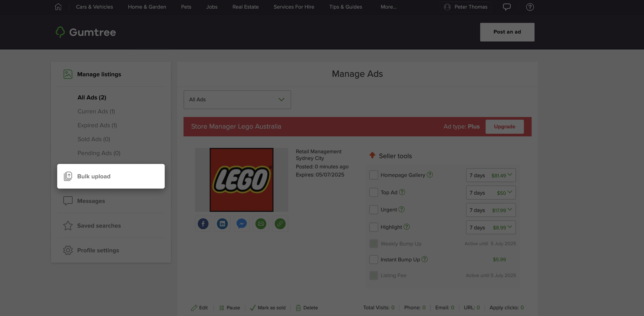Click Top Ad help icon
Image resolution: width=644 pixels, height=316 pixels.
(402, 192)
